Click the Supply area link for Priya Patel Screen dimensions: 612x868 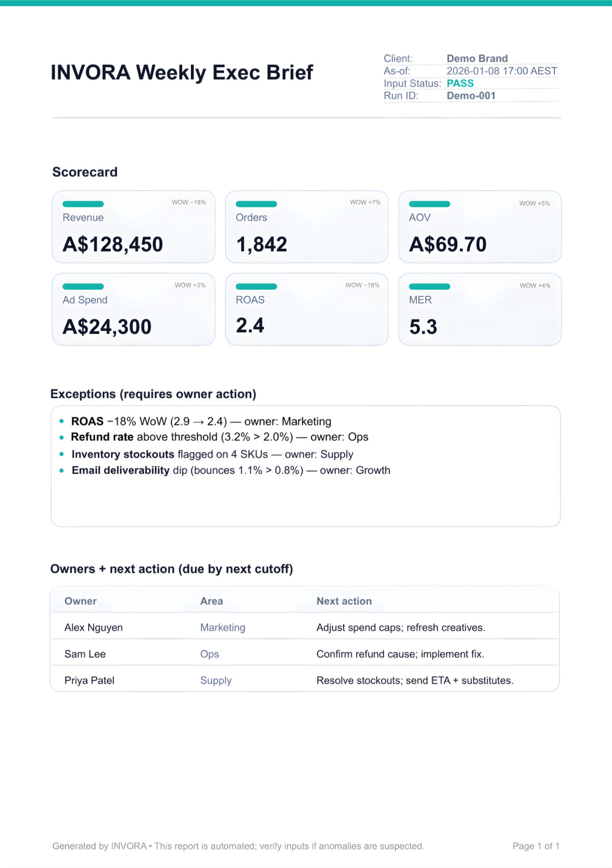[216, 680]
